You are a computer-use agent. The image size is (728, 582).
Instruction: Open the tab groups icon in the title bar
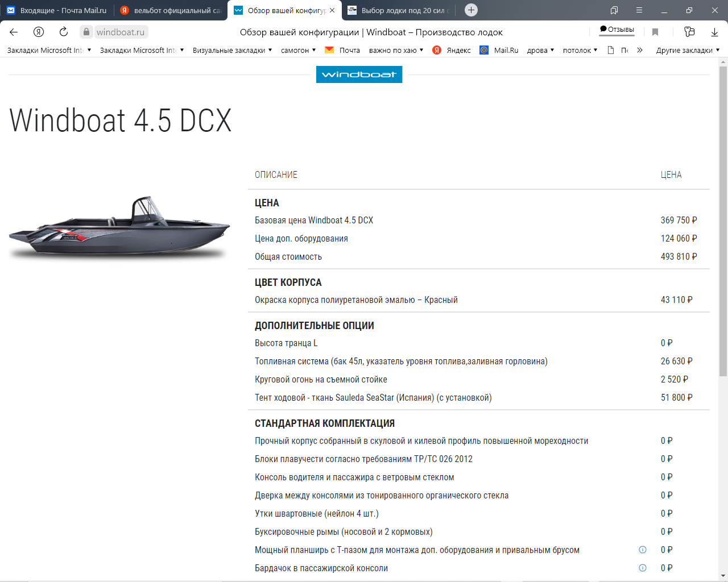point(614,10)
